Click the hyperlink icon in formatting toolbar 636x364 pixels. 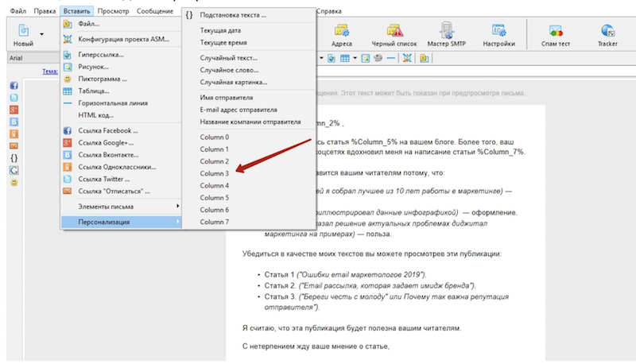332,58
